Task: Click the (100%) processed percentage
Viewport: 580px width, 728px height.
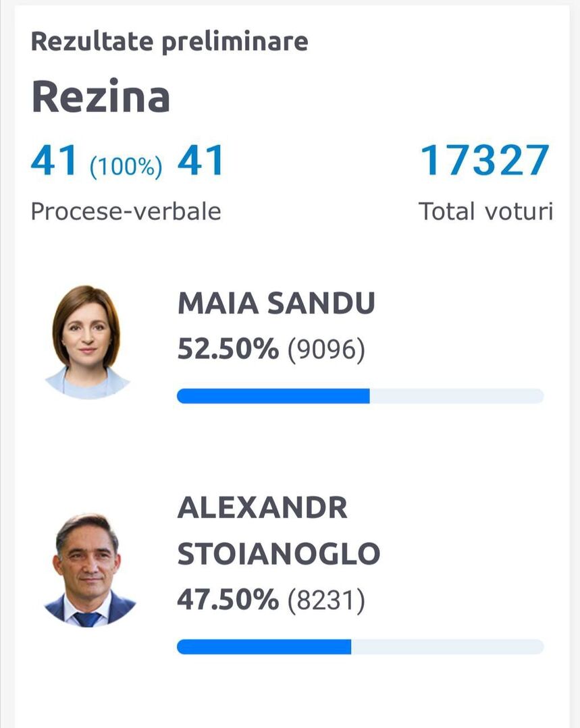Action: pyautogui.click(x=126, y=166)
